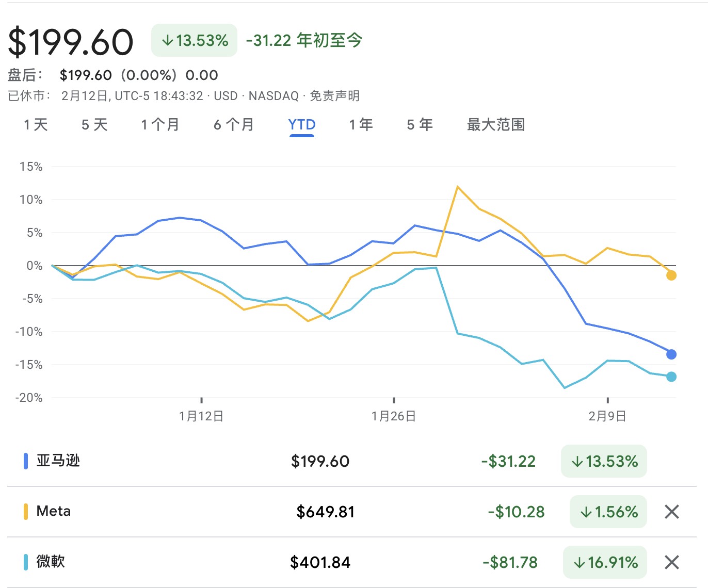
Task: Remove 微軟 from the comparison
Action: (x=671, y=562)
